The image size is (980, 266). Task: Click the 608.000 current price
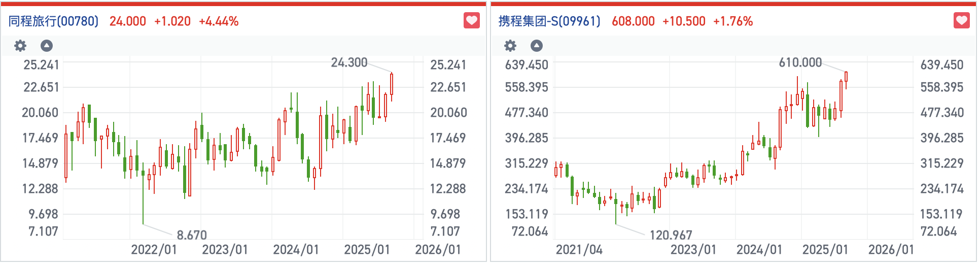point(633,21)
